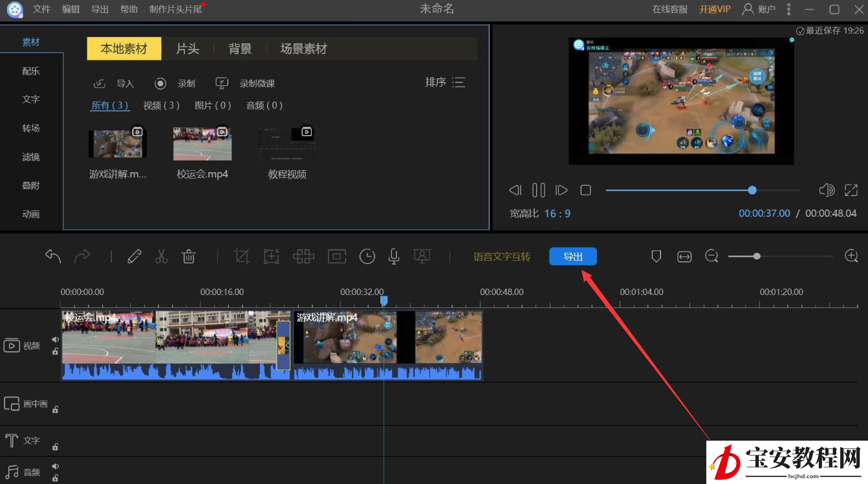Image resolution: width=868 pixels, height=484 pixels.
Task: Filter materials by 图片 ( 0 )
Action: 213,105
